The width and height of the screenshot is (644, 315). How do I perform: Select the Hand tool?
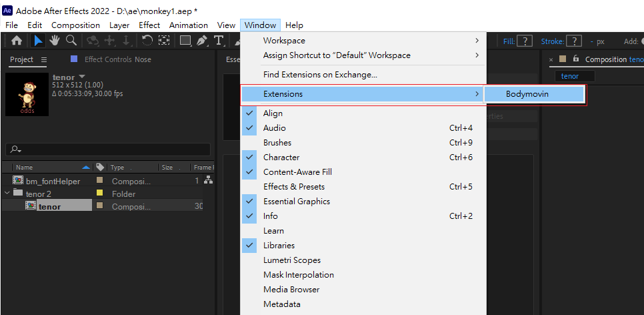pos(55,41)
